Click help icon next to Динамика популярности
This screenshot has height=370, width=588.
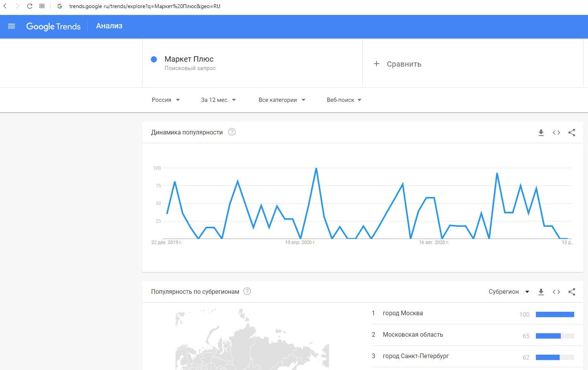click(x=232, y=132)
